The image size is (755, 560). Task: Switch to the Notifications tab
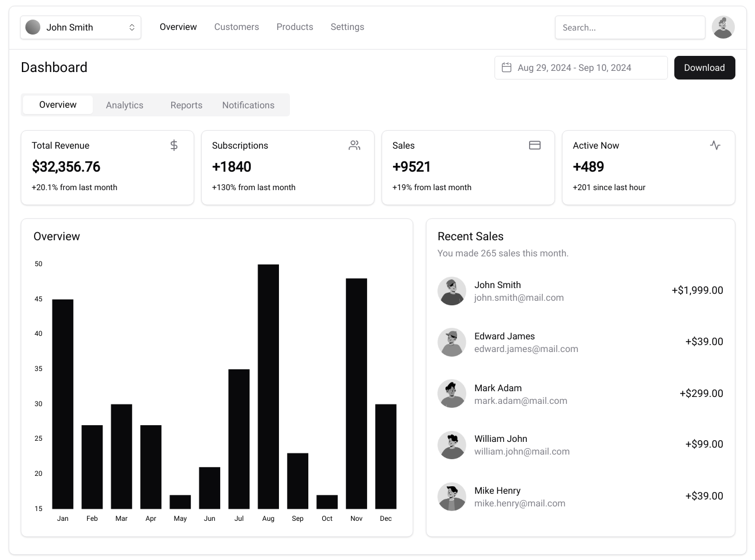click(x=248, y=105)
